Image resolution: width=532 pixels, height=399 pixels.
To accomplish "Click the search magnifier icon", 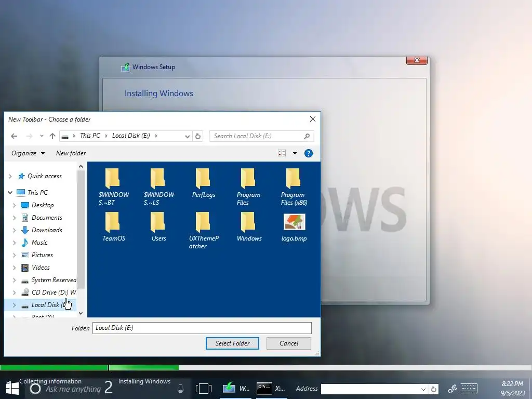I will click(x=307, y=136).
